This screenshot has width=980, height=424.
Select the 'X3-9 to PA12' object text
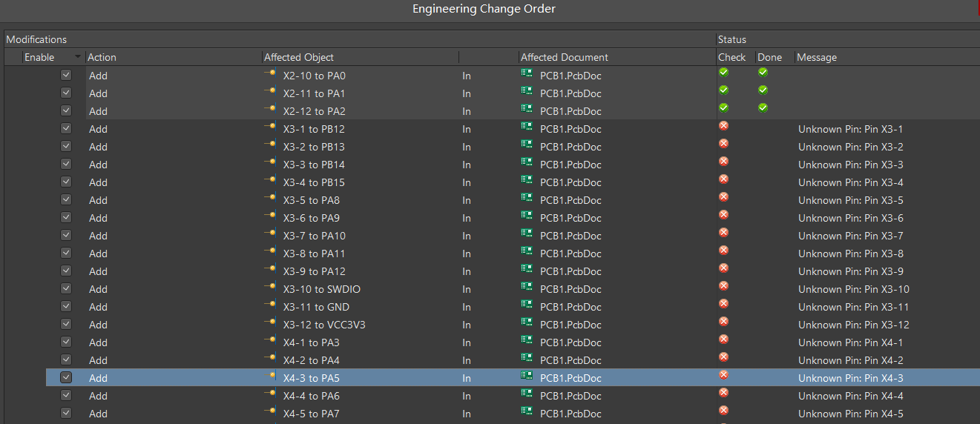click(x=315, y=271)
